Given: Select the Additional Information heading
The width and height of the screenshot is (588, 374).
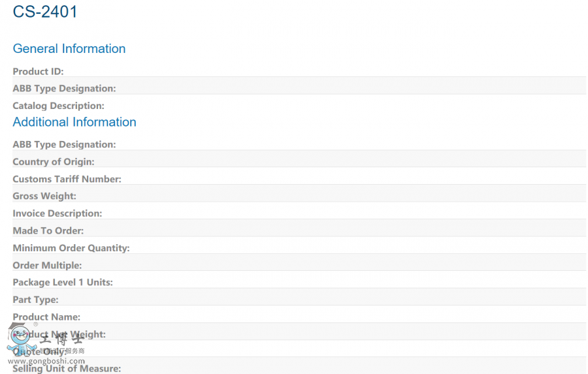Looking at the screenshot, I should coord(74,122).
